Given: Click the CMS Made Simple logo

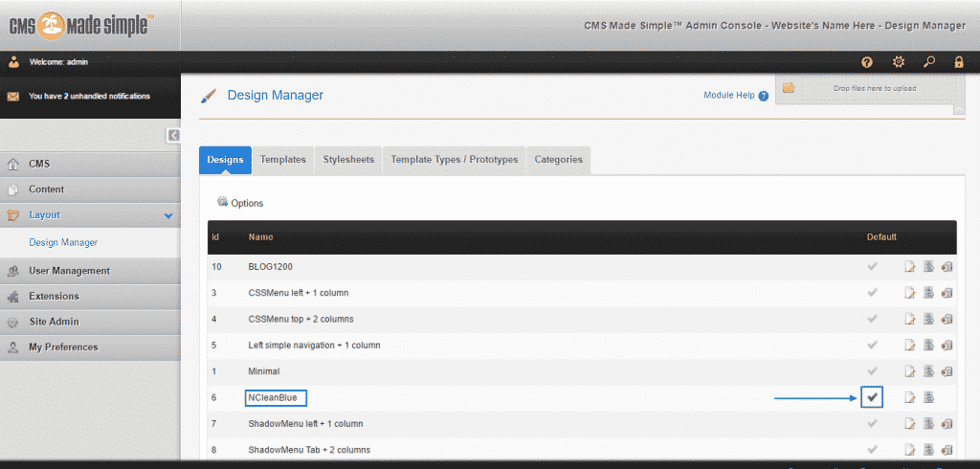Looking at the screenshot, I should [79, 25].
